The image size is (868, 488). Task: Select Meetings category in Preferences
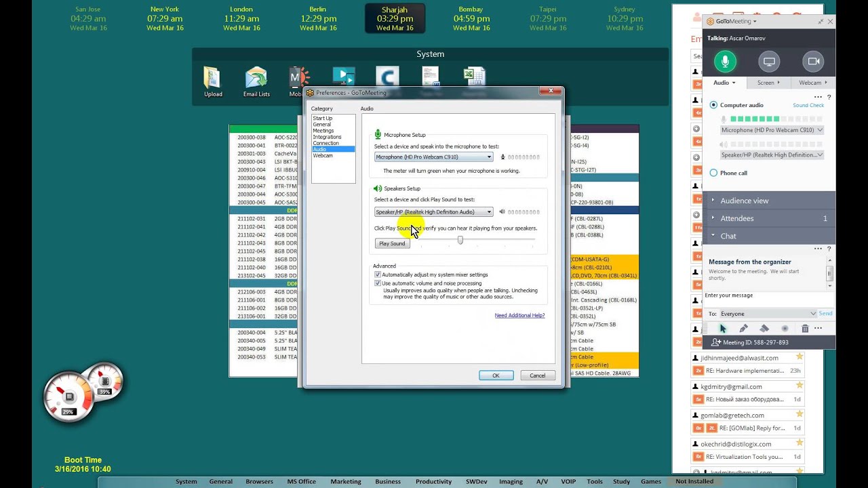323,131
